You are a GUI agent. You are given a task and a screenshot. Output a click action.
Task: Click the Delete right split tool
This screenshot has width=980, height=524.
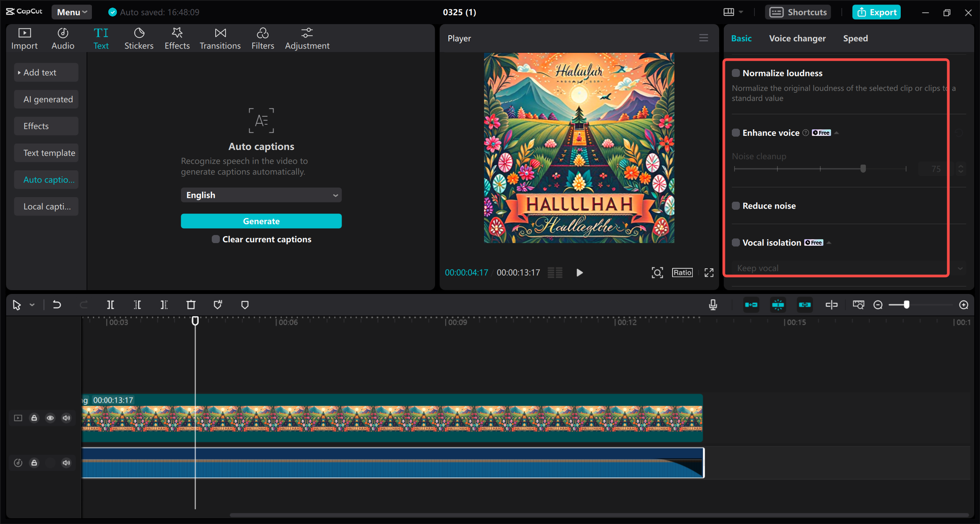pos(164,305)
